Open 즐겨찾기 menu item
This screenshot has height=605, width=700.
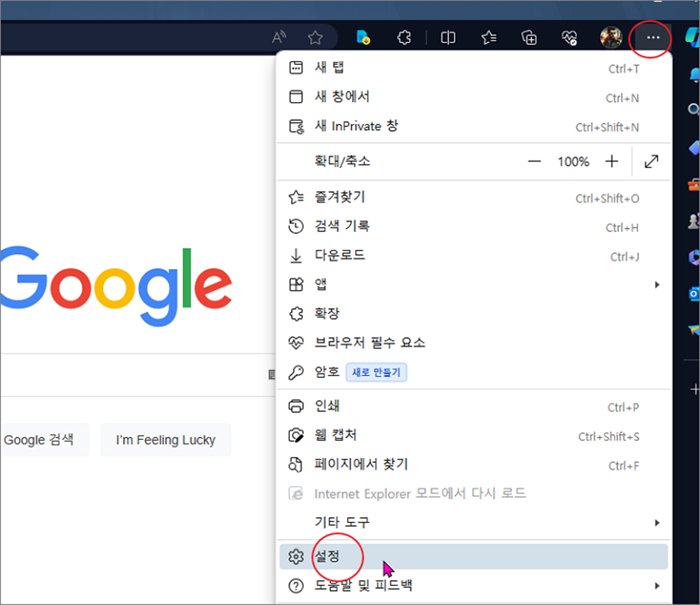[474, 197]
